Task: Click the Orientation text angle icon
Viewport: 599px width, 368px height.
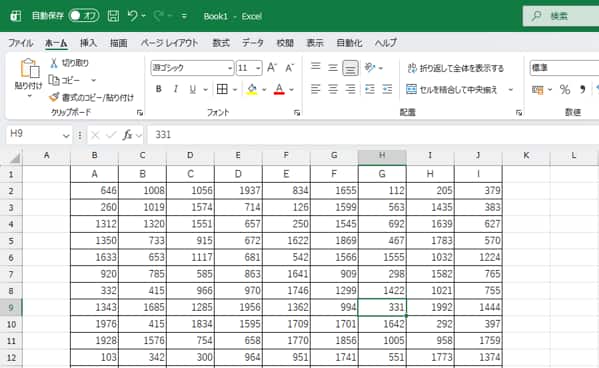Action: coord(370,68)
